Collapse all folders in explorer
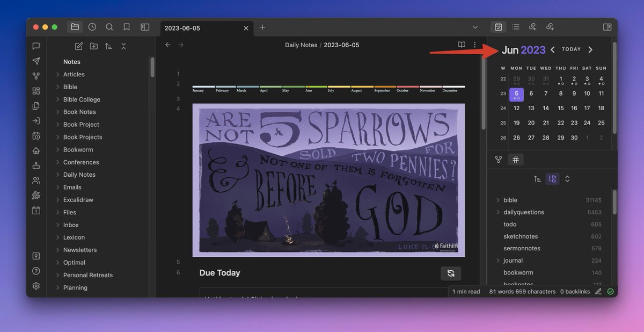Image resolution: width=644 pixels, height=332 pixels. tap(123, 46)
